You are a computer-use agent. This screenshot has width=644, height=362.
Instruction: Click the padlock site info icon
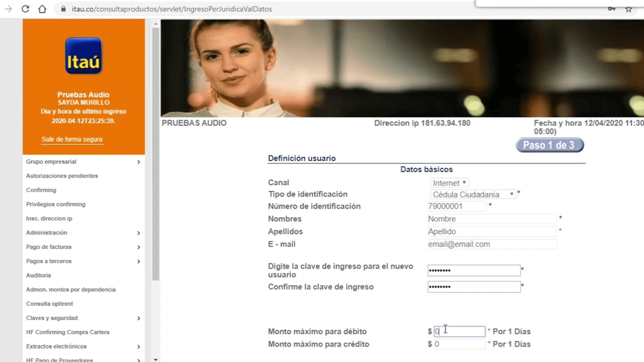tap(64, 9)
